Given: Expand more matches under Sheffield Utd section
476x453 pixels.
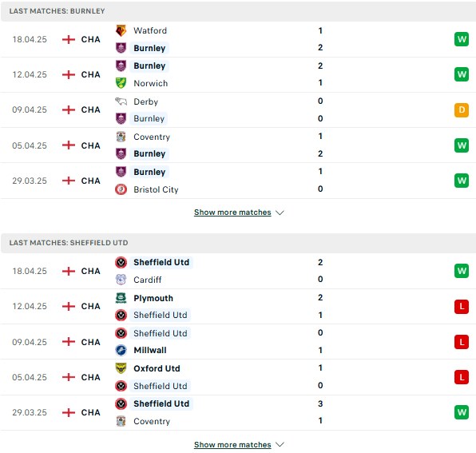Looking at the screenshot, I should [x=232, y=444].
